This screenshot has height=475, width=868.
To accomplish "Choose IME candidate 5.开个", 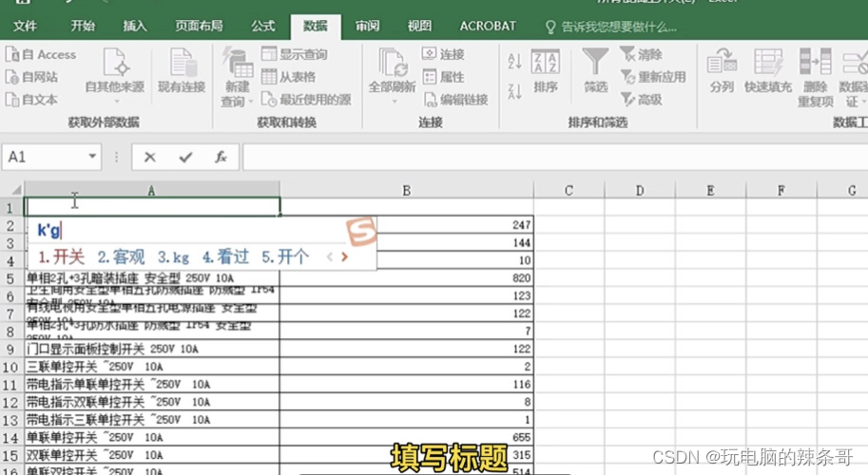I will point(285,256).
